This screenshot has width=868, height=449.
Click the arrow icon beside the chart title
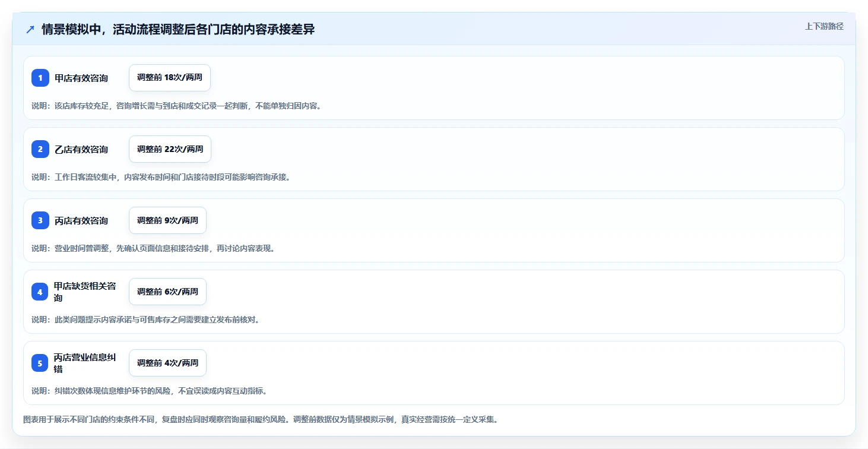(x=30, y=30)
